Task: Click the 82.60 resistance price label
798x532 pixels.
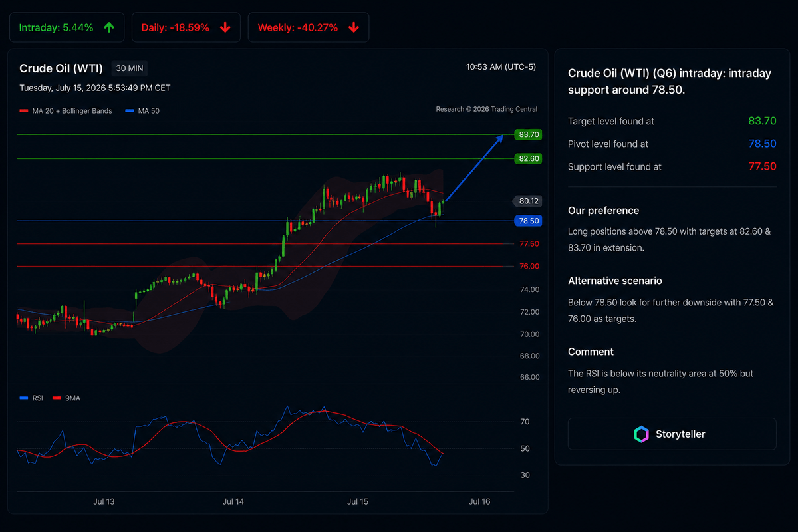Action: pyautogui.click(x=529, y=158)
